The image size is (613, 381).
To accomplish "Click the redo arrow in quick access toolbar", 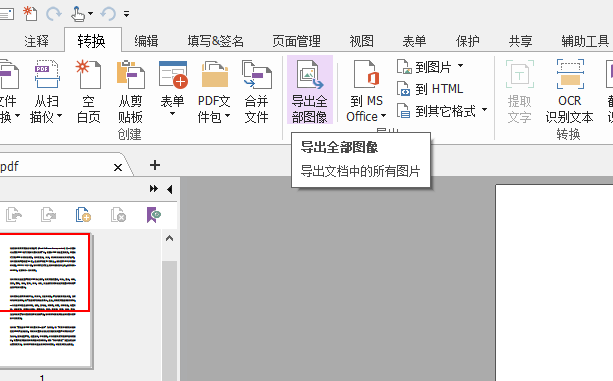I will pos(54,14).
